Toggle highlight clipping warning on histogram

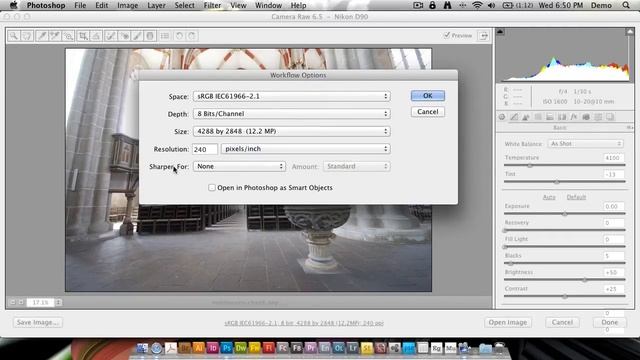click(x=630, y=32)
